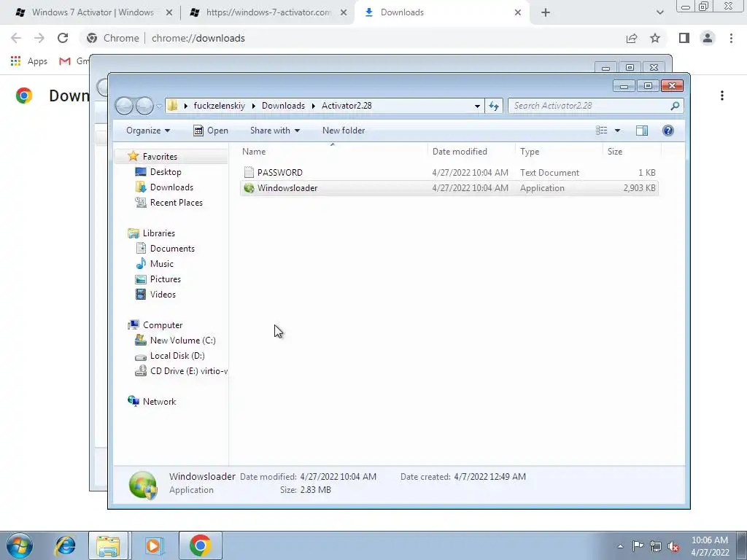This screenshot has width=747, height=560.
Task: Open Recent Places in sidebar
Action: tap(177, 203)
